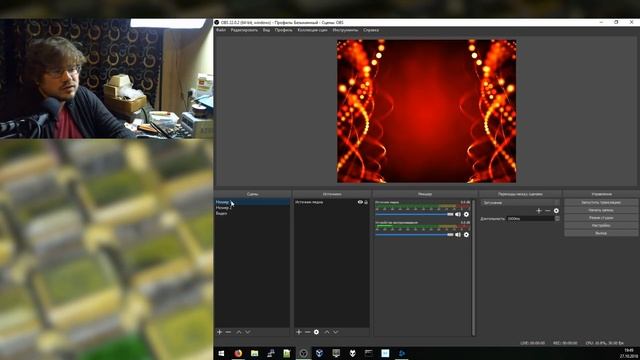This screenshot has width=640, height=360.
Task: Open gear settings for the Источник медиа mixer channel
Action: [466, 214]
